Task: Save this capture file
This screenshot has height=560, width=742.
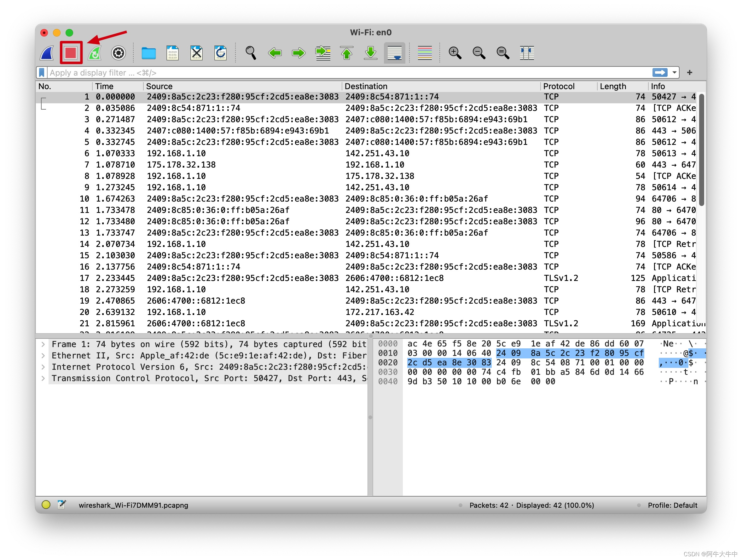Action: pyautogui.click(x=172, y=53)
